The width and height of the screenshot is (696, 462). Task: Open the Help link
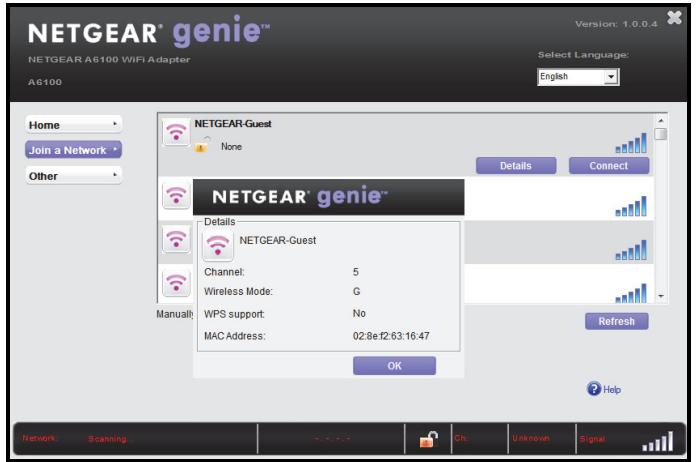(x=612, y=390)
